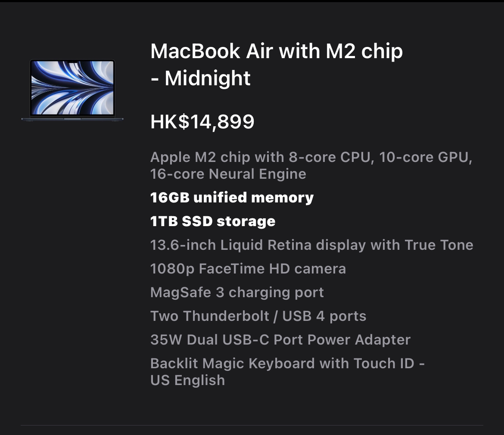Screen dimensions: 504x435
Task: Click the MagSafe 3 charging port line
Action: (x=237, y=292)
